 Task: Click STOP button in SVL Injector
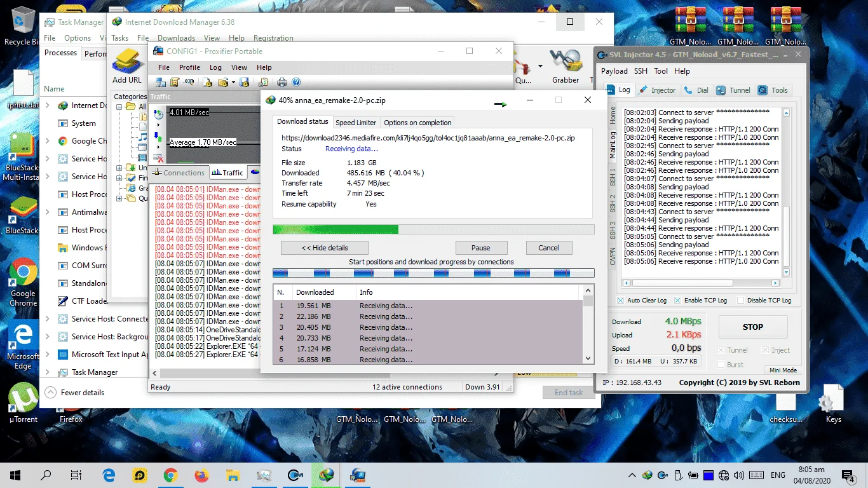click(753, 327)
